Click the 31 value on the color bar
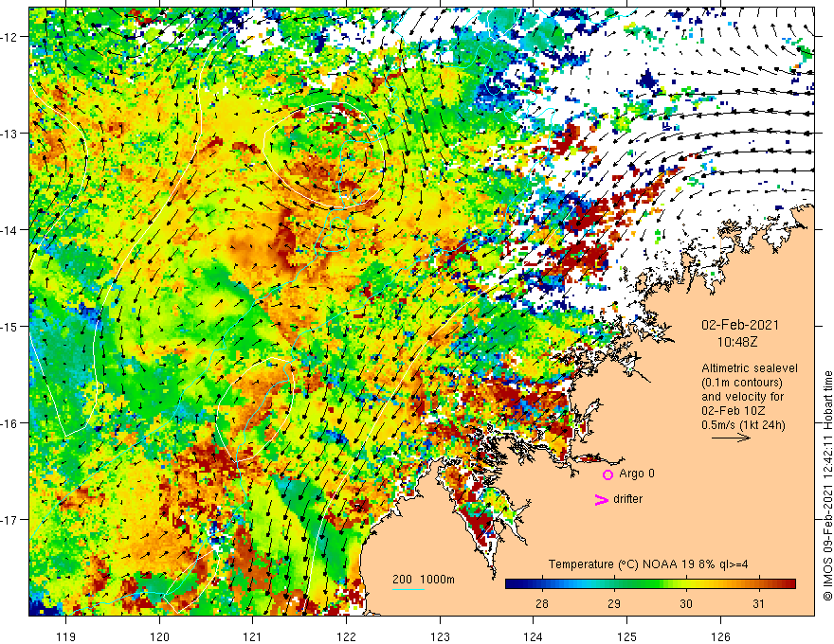This screenshot has height=644, width=834. [x=758, y=603]
